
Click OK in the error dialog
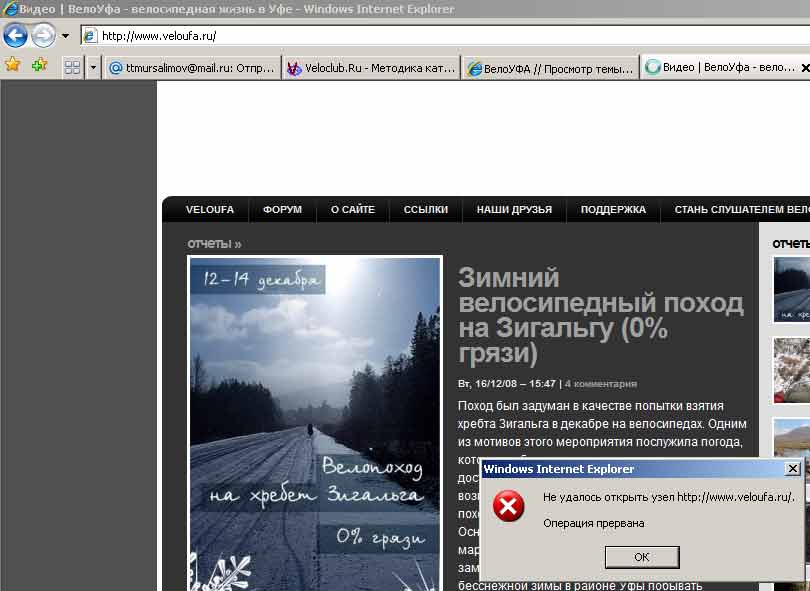[x=642, y=557]
